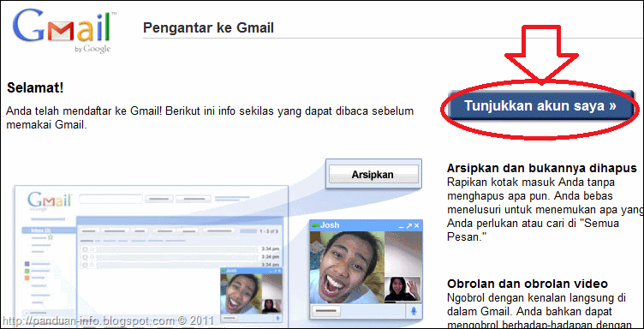644x329 pixels.
Task: Click the purple label square in illustration sidebar
Action: pos(27,264)
